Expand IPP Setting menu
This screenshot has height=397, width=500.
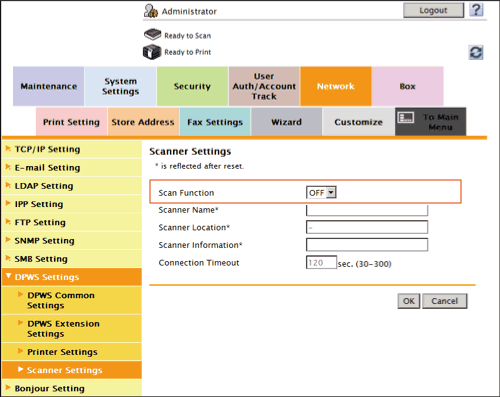pyautogui.click(x=72, y=204)
